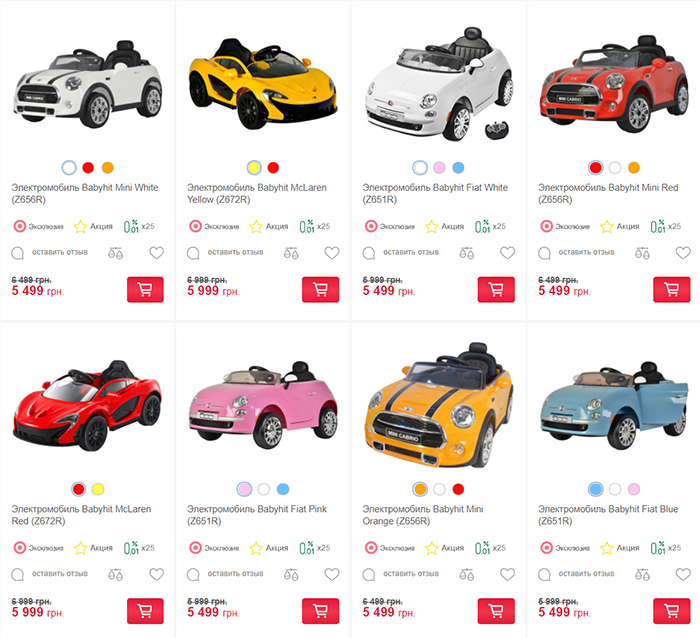Add Babyhit Mini White to cart

(145, 290)
